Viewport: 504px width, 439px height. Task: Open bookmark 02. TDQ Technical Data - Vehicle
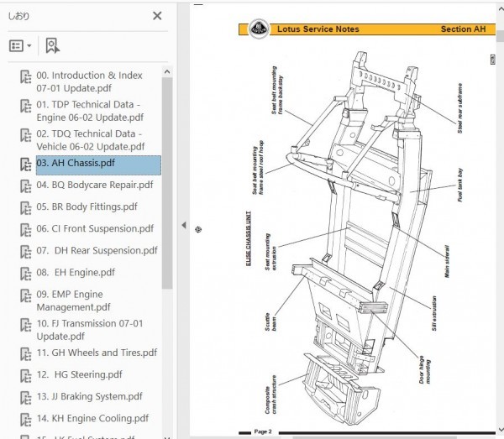click(91, 140)
